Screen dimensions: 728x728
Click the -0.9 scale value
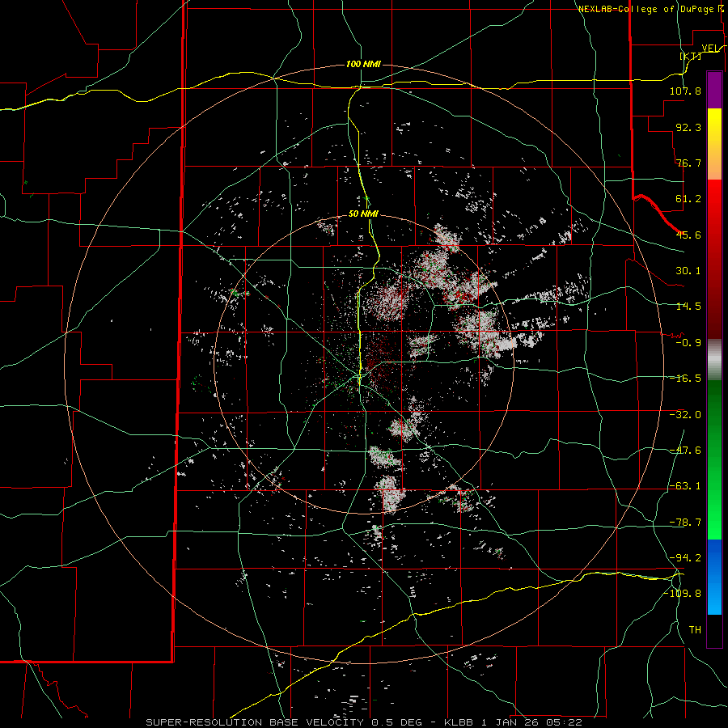point(688,343)
